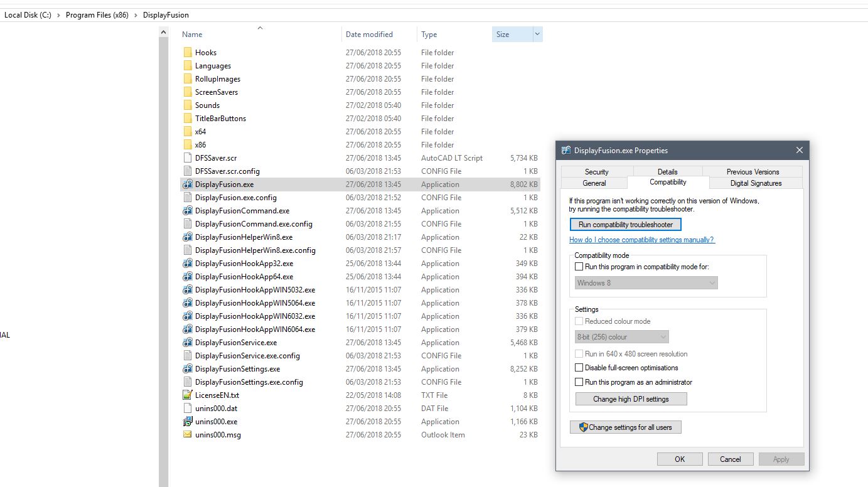Click the DisplayFusionSettings.exe icon
868x487 pixels.
pyautogui.click(x=187, y=369)
